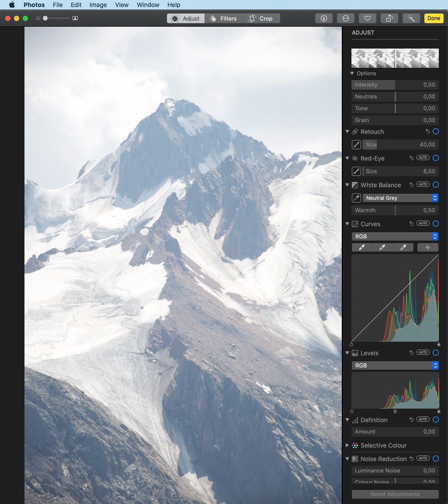This screenshot has height=504, width=448.
Task: Collapse the Noise Reduction section
Action: point(347,458)
